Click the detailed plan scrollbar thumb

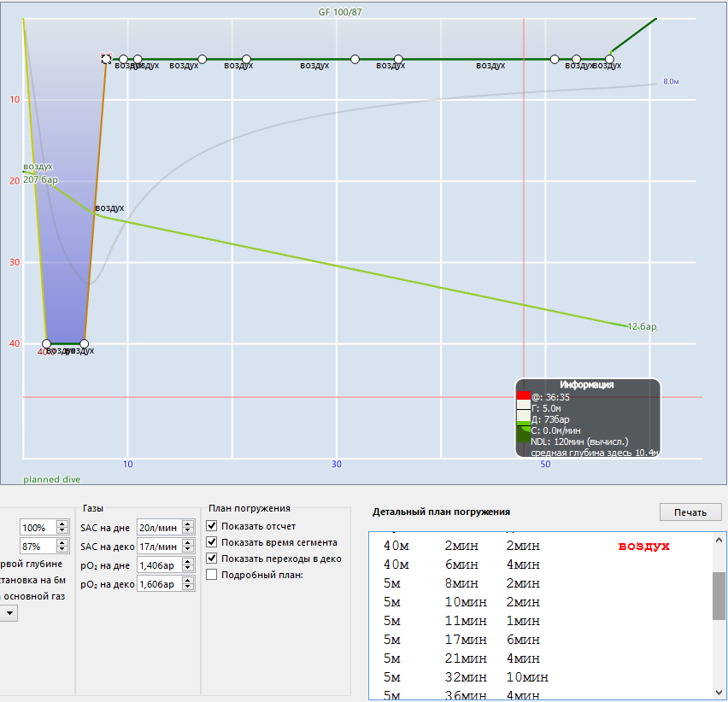click(719, 595)
